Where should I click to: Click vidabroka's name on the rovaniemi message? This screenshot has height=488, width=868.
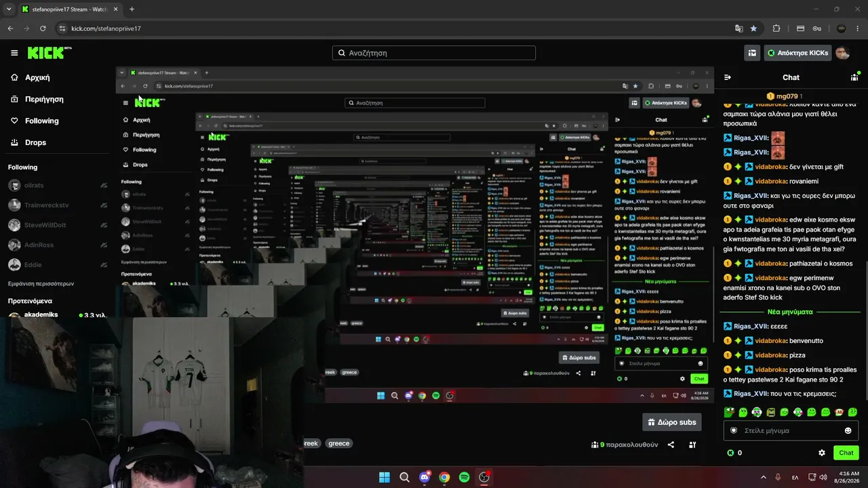771,181
